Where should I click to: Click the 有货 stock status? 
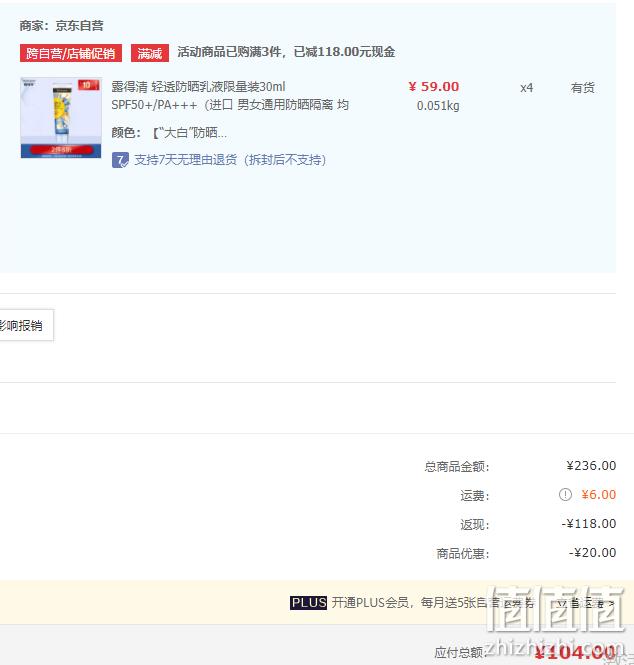coord(583,88)
